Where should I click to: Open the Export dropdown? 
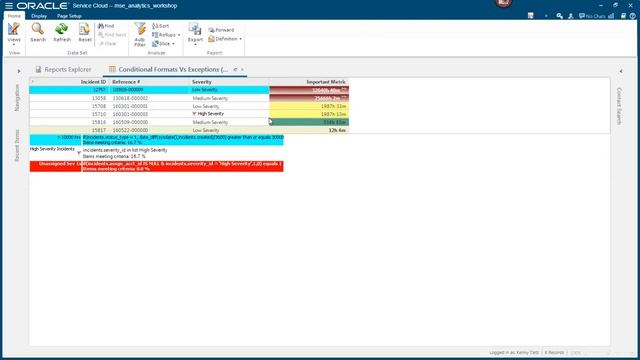(x=195, y=33)
